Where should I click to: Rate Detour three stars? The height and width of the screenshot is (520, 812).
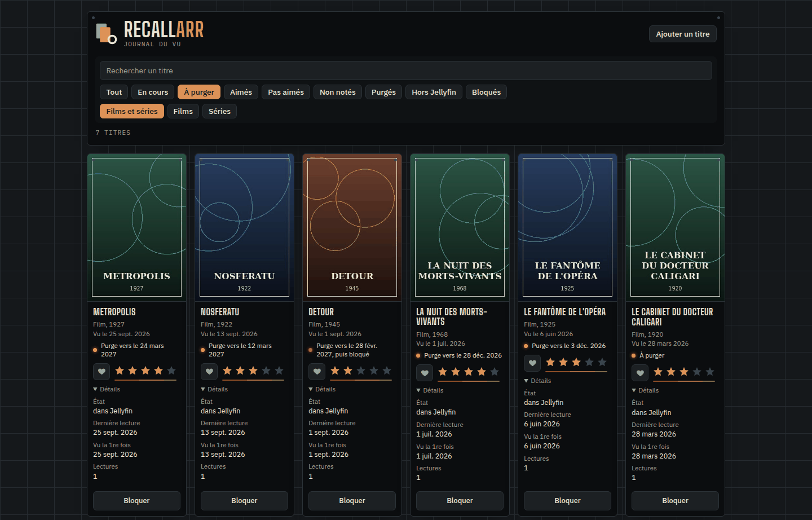click(x=361, y=371)
